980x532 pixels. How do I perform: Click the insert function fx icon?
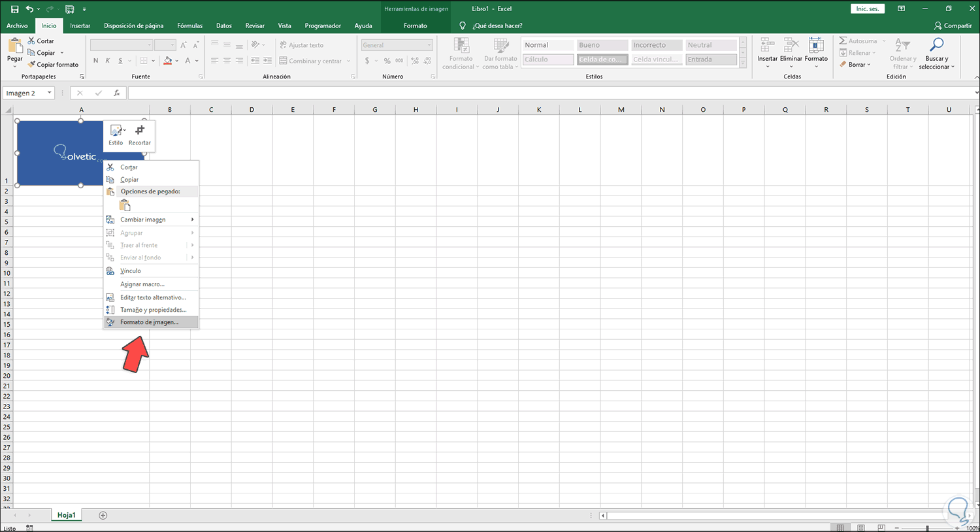pos(117,93)
